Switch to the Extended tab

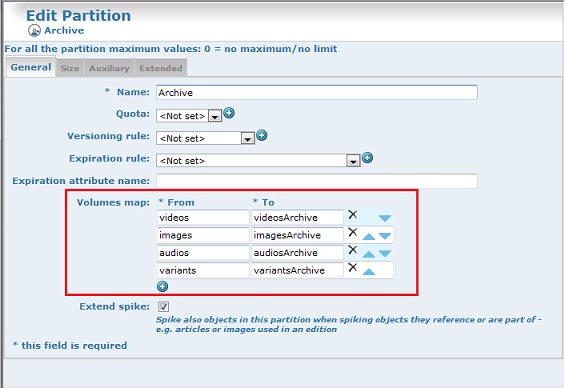(x=161, y=68)
